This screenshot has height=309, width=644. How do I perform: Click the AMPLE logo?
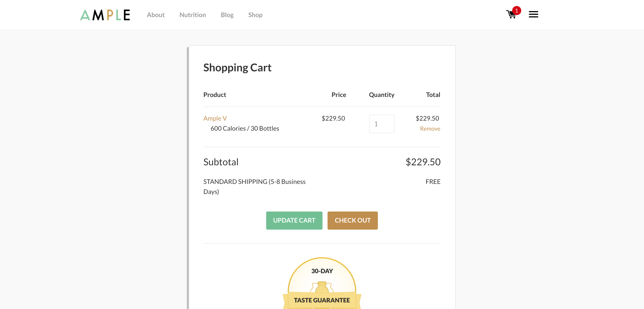tap(105, 15)
